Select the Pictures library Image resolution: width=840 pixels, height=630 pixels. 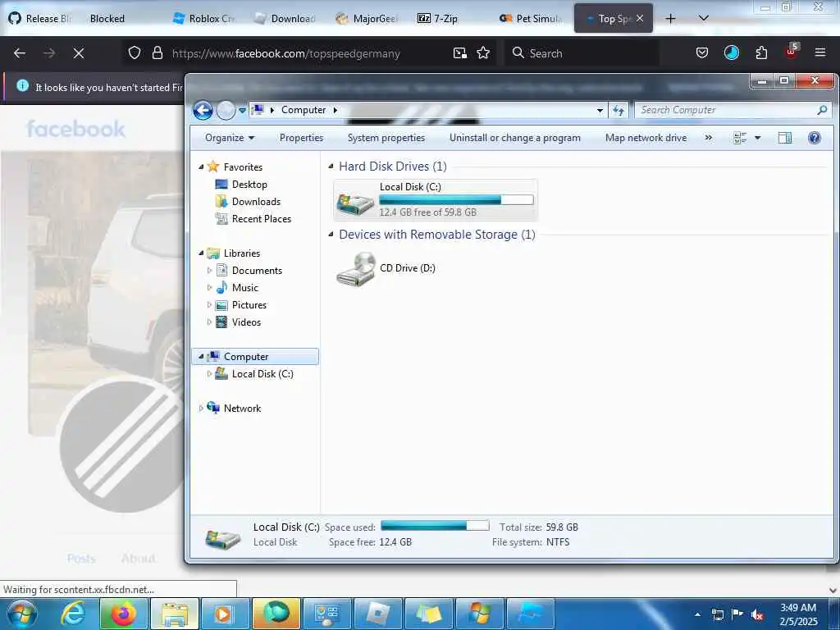(x=249, y=305)
